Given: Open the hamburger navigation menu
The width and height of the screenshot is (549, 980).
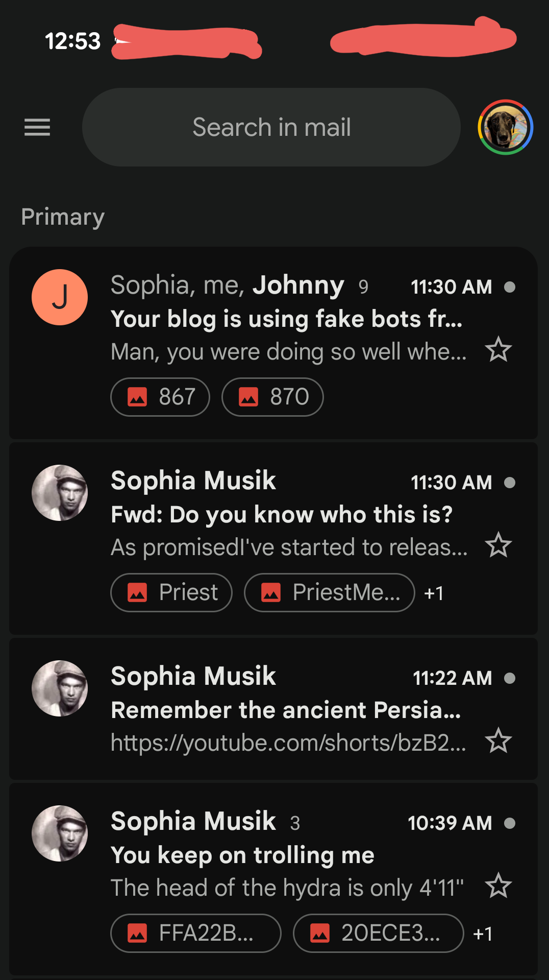Looking at the screenshot, I should pos(37,127).
